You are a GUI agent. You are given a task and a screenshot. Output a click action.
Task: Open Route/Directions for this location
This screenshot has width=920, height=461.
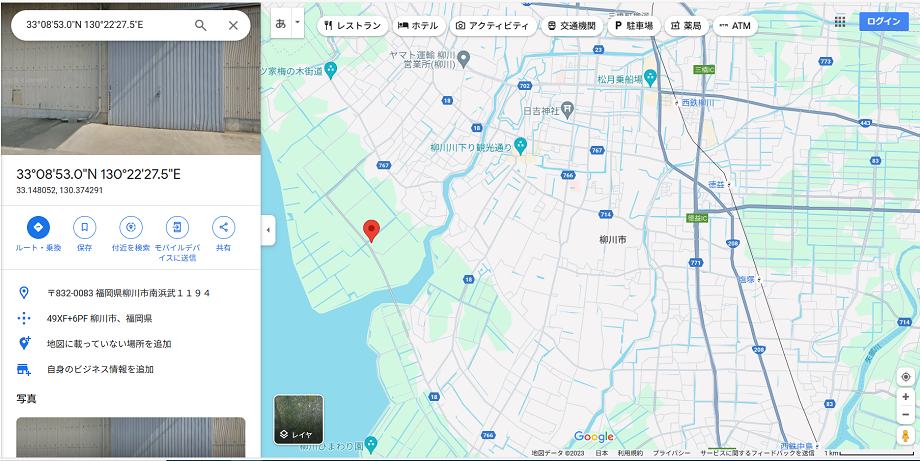pos(38,227)
